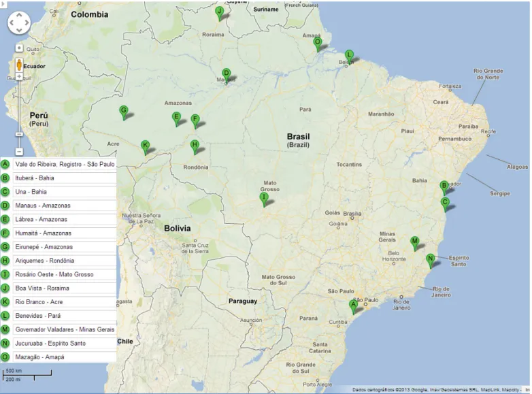This screenshot has width=532, height=394.
Task: Select map marker E in Amazonas
Action: tap(176, 120)
